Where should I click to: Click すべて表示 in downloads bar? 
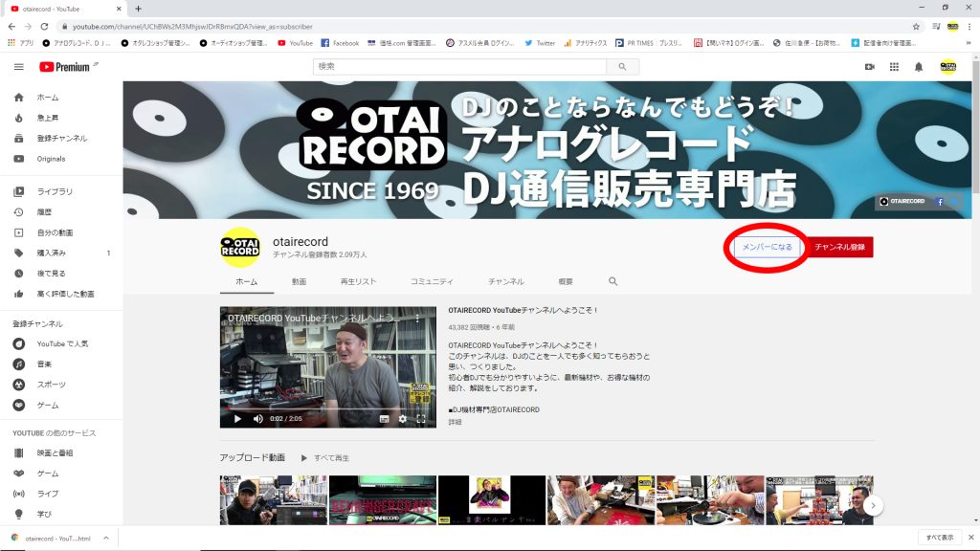click(940, 538)
